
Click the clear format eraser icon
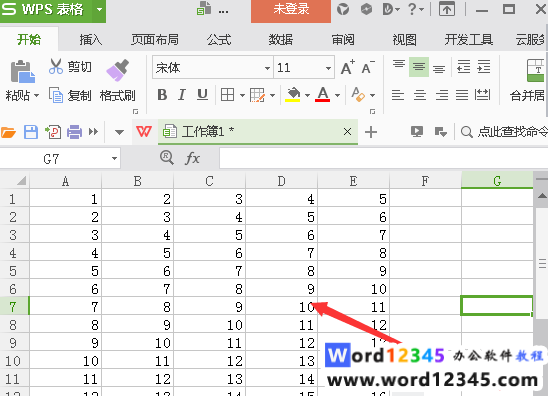(358, 94)
